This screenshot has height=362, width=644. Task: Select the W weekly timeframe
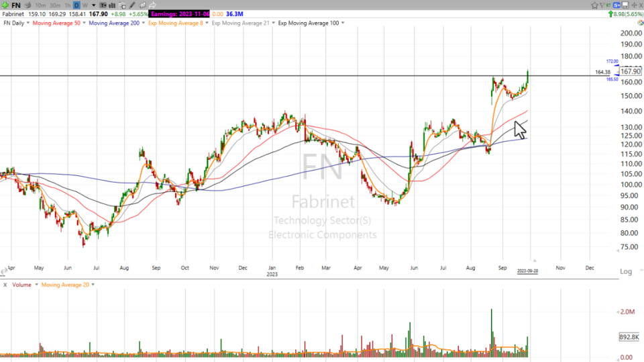point(85,5)
